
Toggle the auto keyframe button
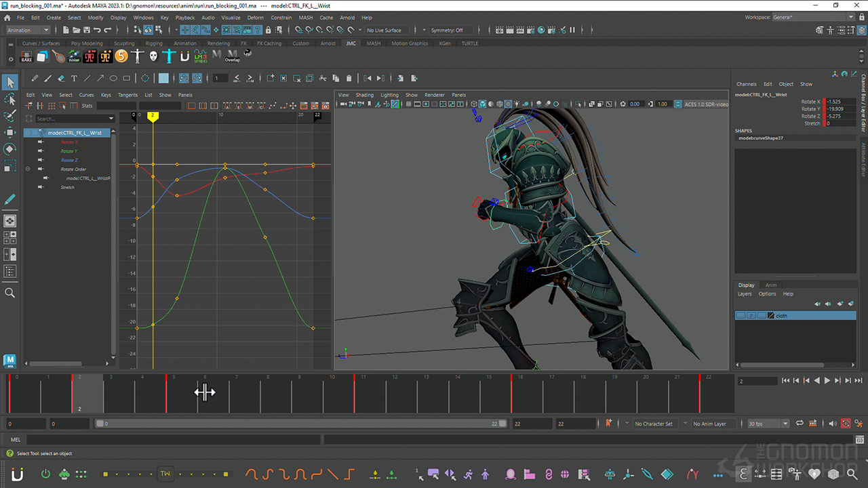point(846,424)
